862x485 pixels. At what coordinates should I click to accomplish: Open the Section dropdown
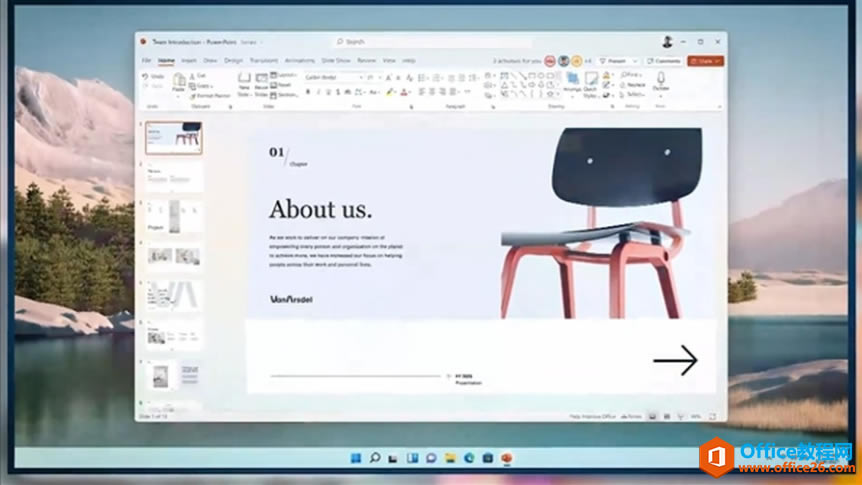coord(285,95)
